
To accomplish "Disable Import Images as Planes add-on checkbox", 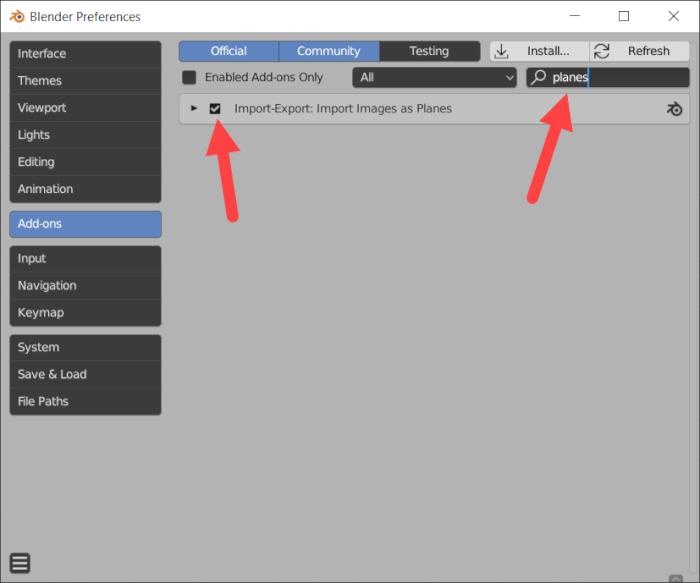I will (x=215, y=108).
